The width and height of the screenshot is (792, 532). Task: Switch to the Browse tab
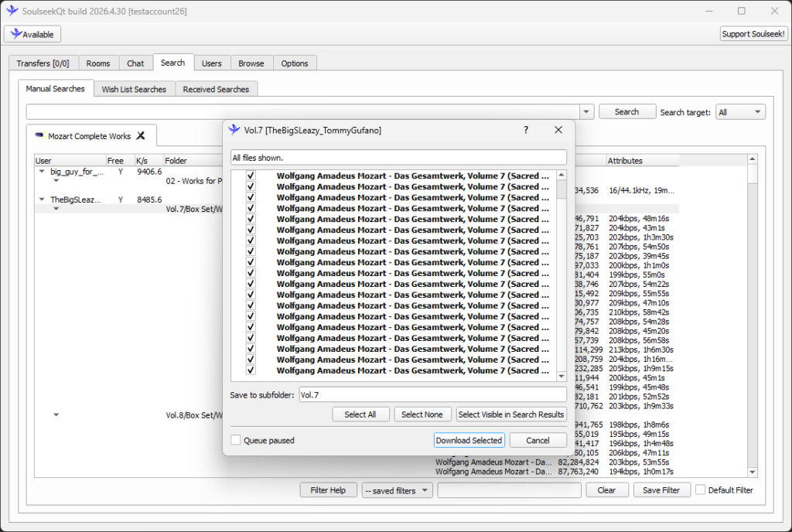coord(251,63)
